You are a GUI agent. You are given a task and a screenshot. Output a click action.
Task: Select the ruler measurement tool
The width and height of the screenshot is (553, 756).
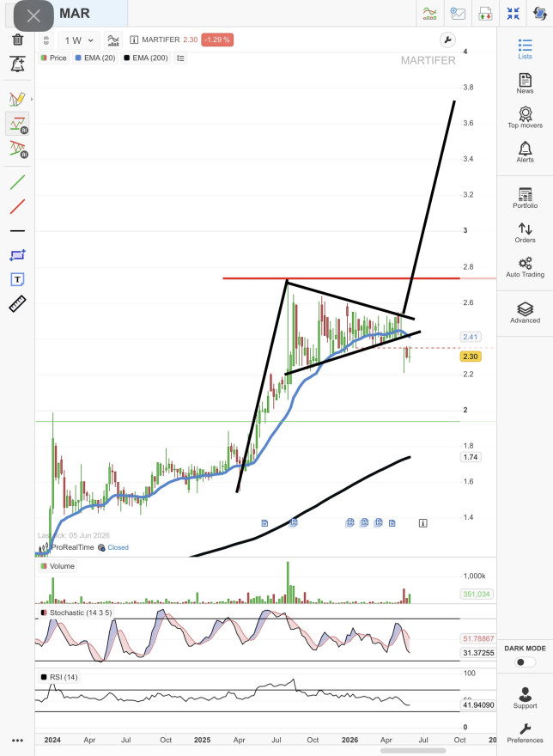(18, 304)
